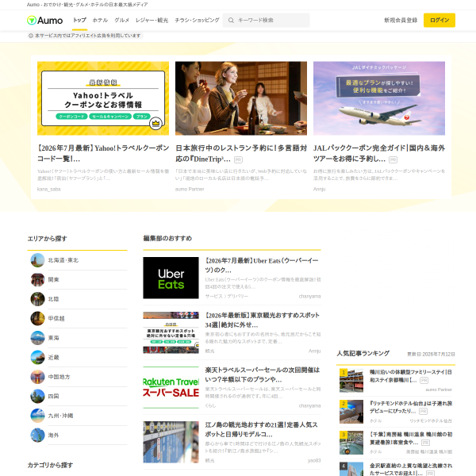Image resolution: width=476 pixels, height=476 pixels.
Task: Click the くらし category label
Action: (x=210, y=405)
